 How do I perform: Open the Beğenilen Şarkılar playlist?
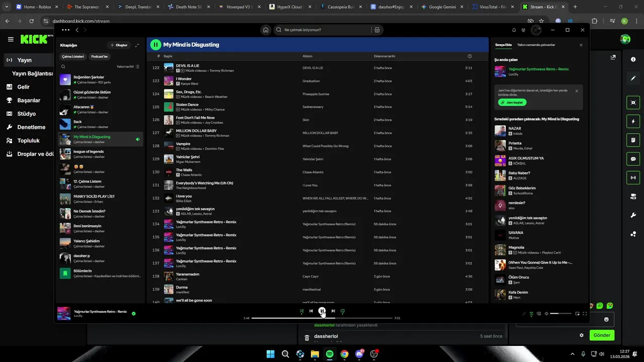click(x=101, y=79)
